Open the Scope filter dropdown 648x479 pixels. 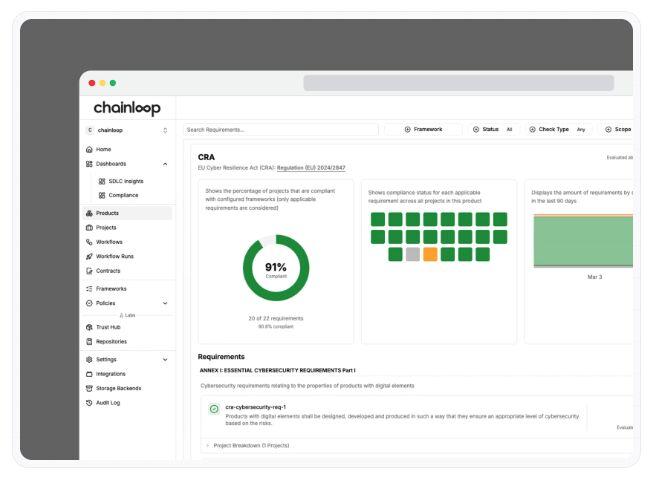pos(617,129)
